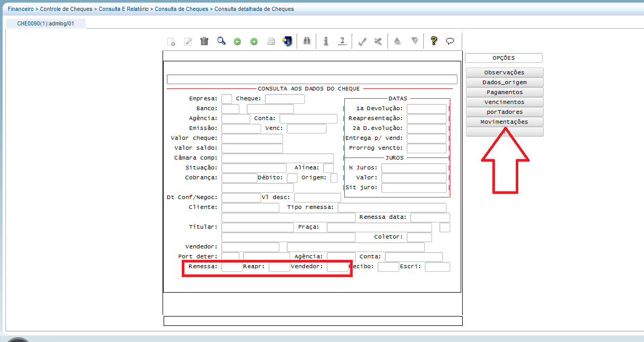Open help with yellow question mark icon
Viewport: 644px width, 342px height.
(x=434, y=41)
